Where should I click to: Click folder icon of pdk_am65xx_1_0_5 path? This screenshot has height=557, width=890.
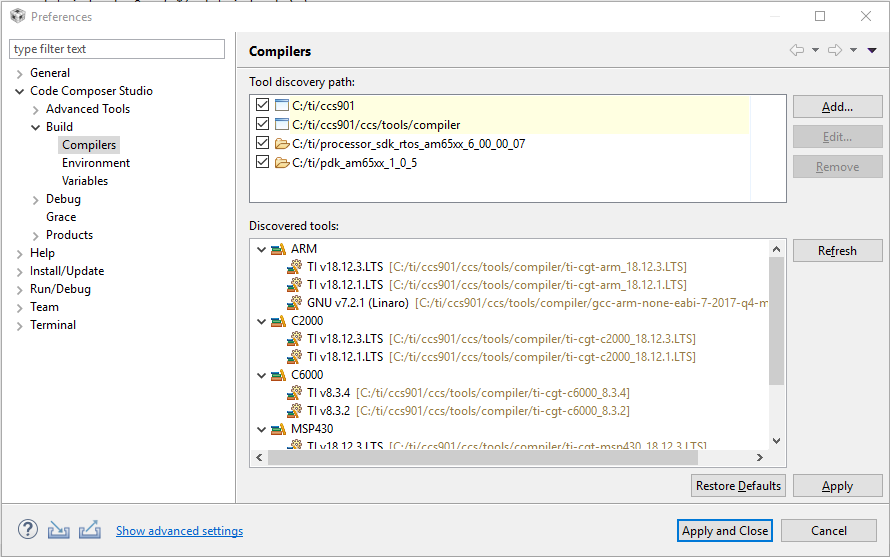[282, 163]
